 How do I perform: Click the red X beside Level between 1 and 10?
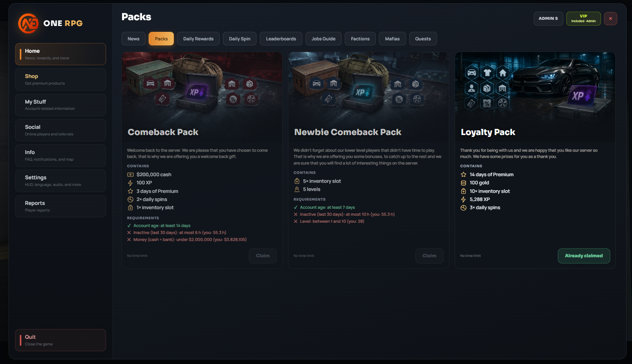coord(295,222)
